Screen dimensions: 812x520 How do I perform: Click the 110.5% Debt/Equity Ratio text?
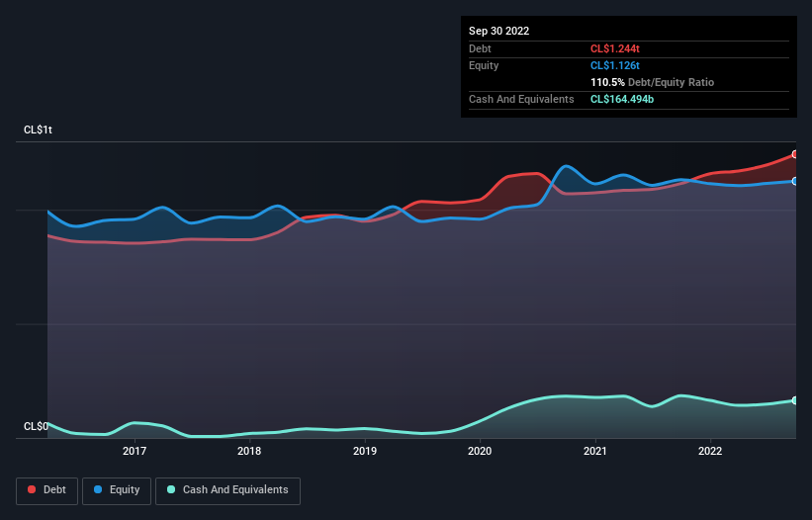[x=652, y=82]
